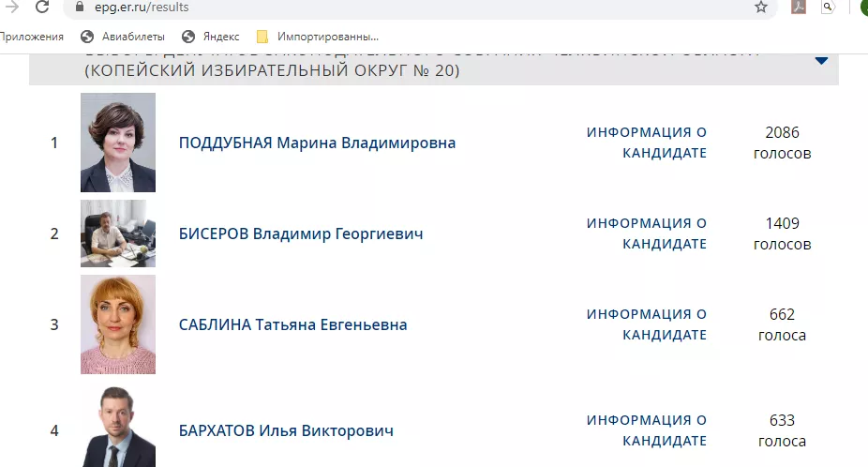Reload the page with the refresh icon

(42, 7)
